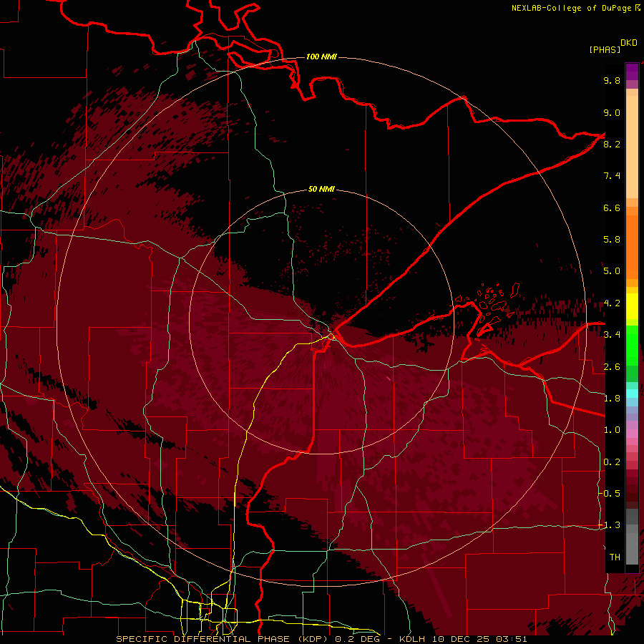The width and height of the screenshot is (644, 644).
Task: Click the 9.0 scale value
Action: coord(612,112)
